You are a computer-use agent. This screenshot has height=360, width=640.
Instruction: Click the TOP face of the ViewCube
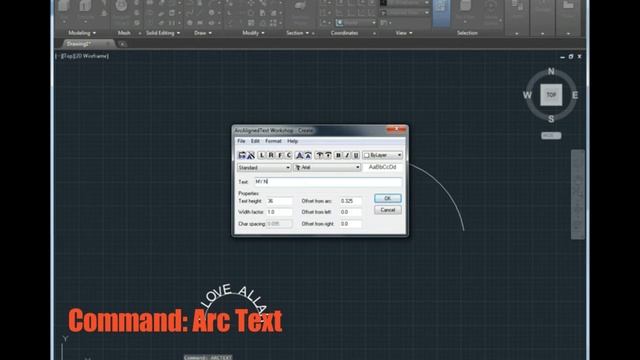[x=551, y=95]
